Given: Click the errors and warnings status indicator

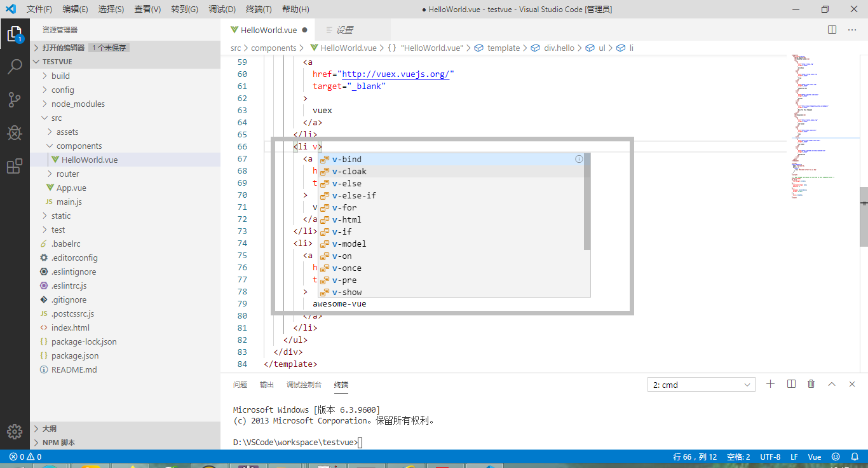Looking at the screenshot, I should pyautogui.click(x=25, y=457).
